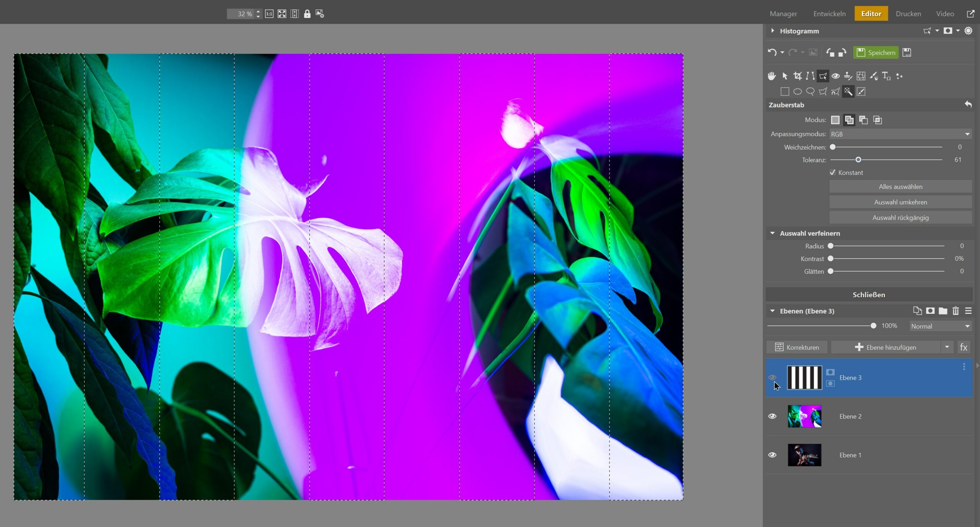The image size is (980, 527).
Task: Click the Schließen button
Action: coord(869,295)
